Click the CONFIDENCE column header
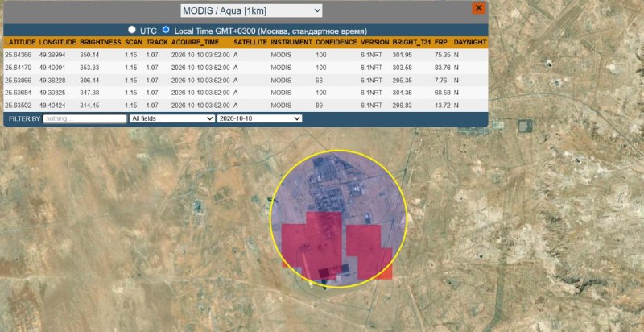The image size is (644, 332). (336, 43)
